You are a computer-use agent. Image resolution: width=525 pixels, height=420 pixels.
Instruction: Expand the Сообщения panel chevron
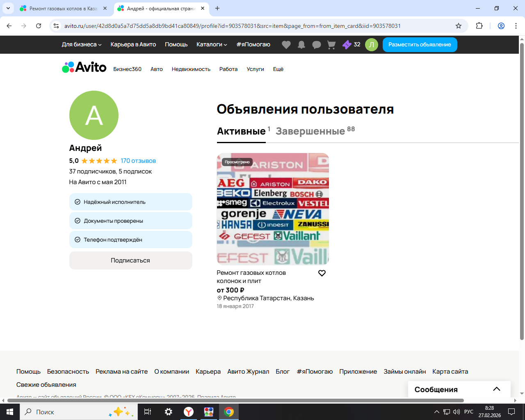tap(497, 389)
